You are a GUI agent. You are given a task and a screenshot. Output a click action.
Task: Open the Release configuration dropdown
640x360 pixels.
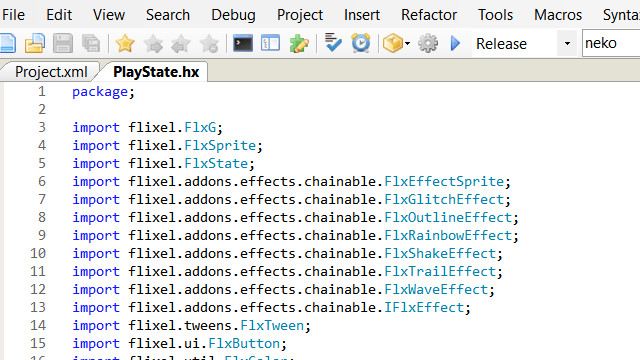point(567,43)
